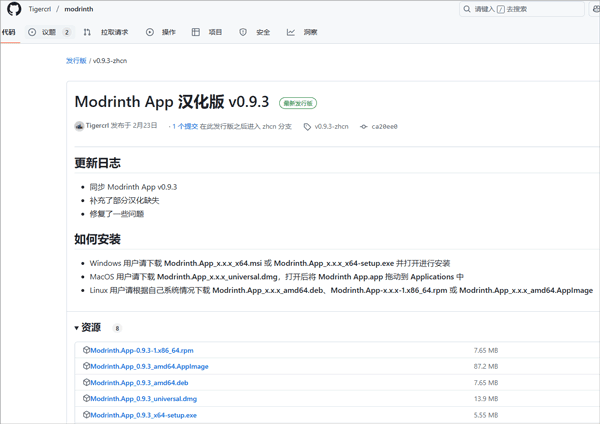Open the commit ca20ee0 link
Viewport: 600px width, 424px height.
tap(385, 127)
